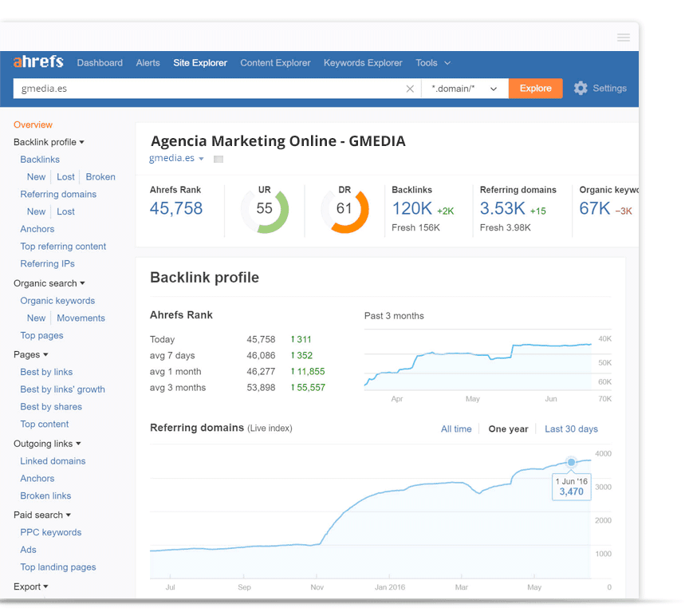Screen dimensions: 685x616
Task: Select the One year chart range
Action: point(508,428)
